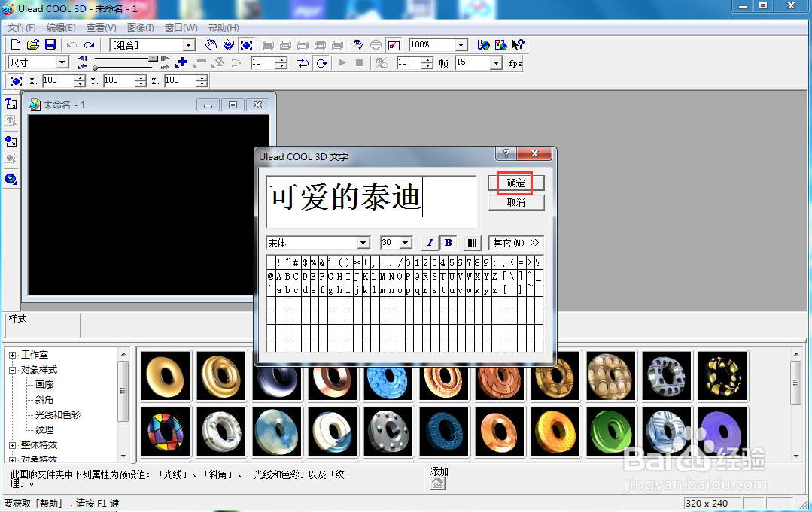Click the vertical text spacing icon
Image resolution: width=812 pixels, height=512 pixels.
[x=472, y=243]
